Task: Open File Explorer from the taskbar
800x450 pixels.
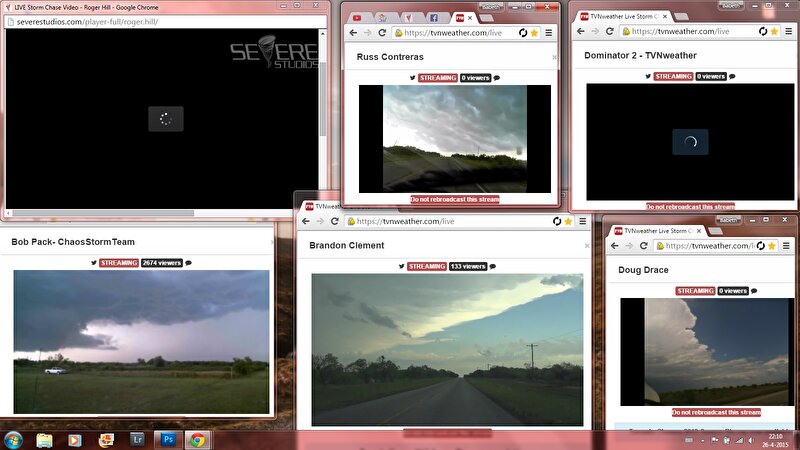Action: (44, 440)
